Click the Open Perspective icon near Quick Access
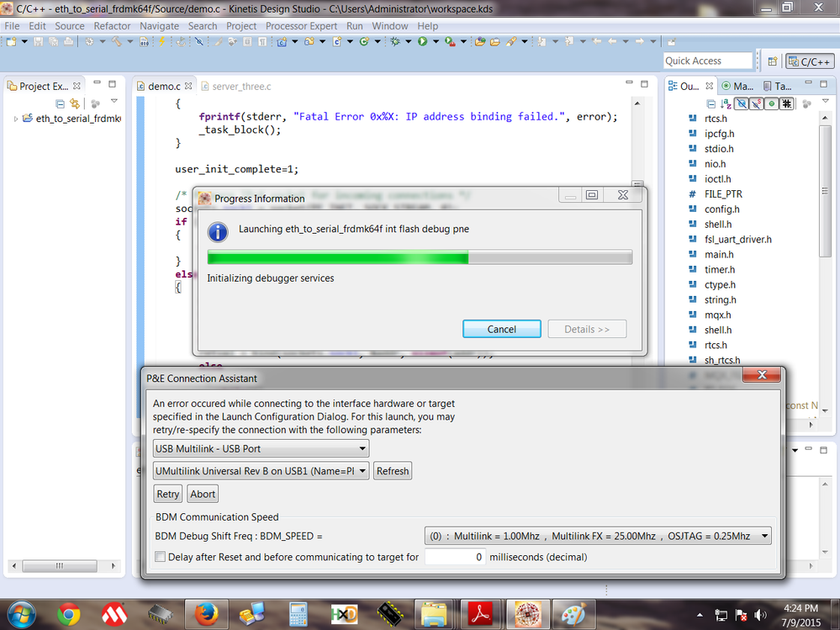This screenshot has height=630, width=840. [x=773, y=61]
